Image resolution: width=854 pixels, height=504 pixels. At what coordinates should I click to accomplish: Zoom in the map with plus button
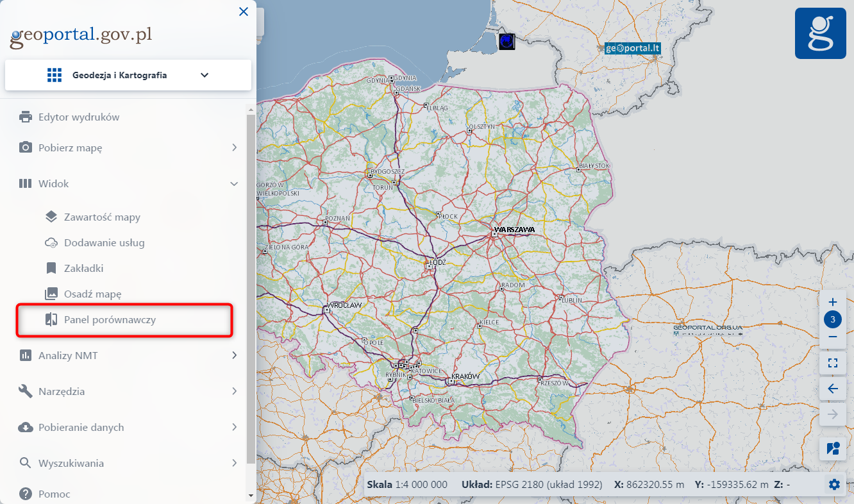(833, 302)
